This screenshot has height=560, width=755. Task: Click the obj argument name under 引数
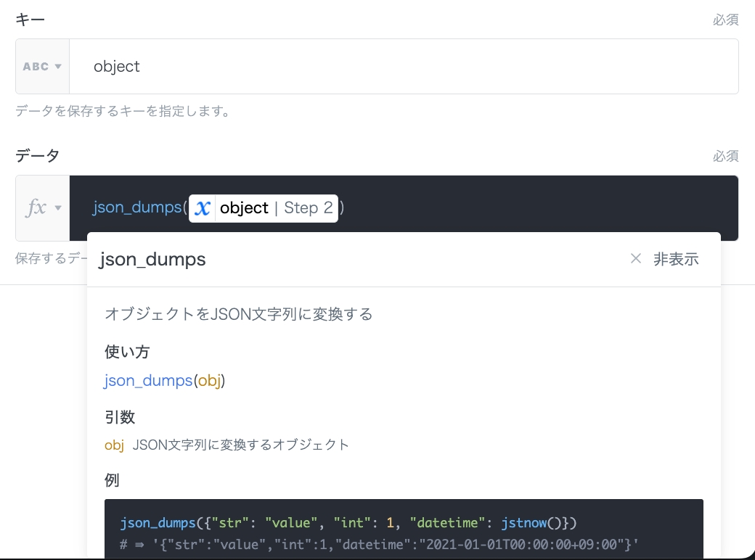(114, 445)
